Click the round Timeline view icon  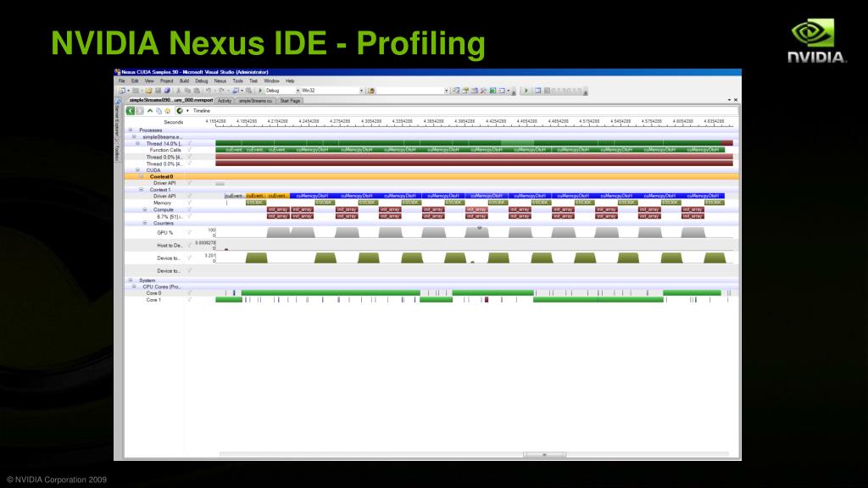[180, 111]
